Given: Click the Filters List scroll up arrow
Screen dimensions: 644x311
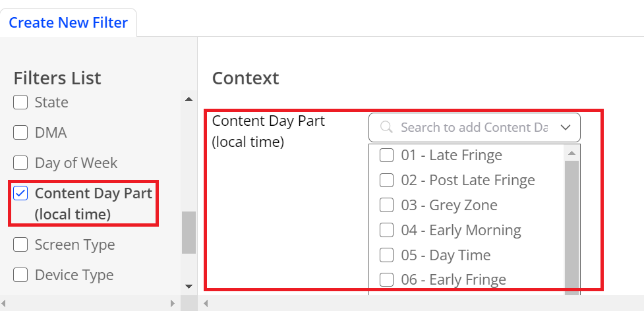Looking at the screenshot, I should (189, 99).
